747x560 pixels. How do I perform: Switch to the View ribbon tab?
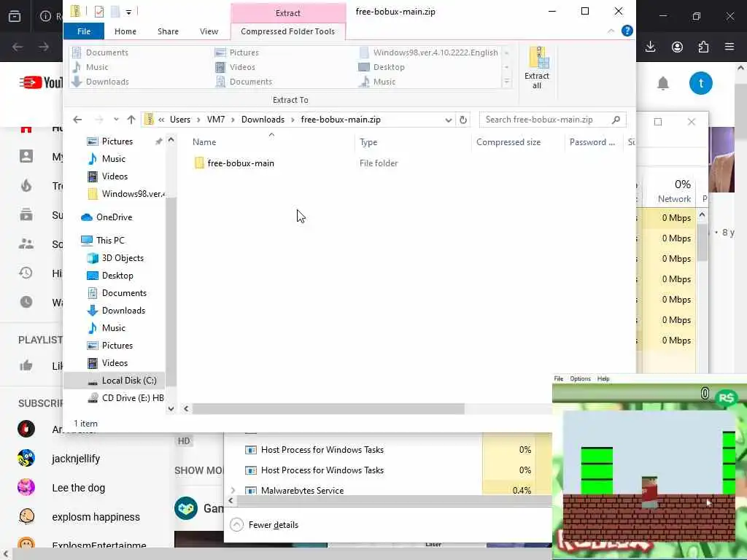click(x=209, y=31)
